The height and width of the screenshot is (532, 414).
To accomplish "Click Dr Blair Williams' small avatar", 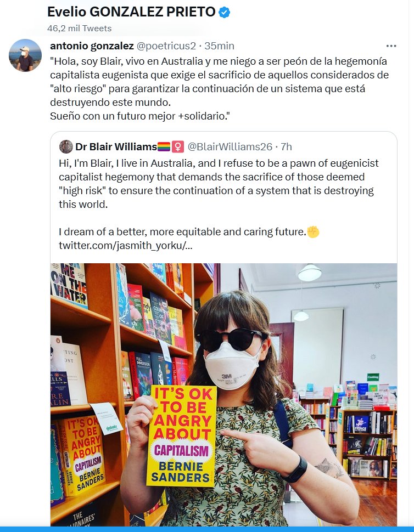I will [x=66, y=146].
